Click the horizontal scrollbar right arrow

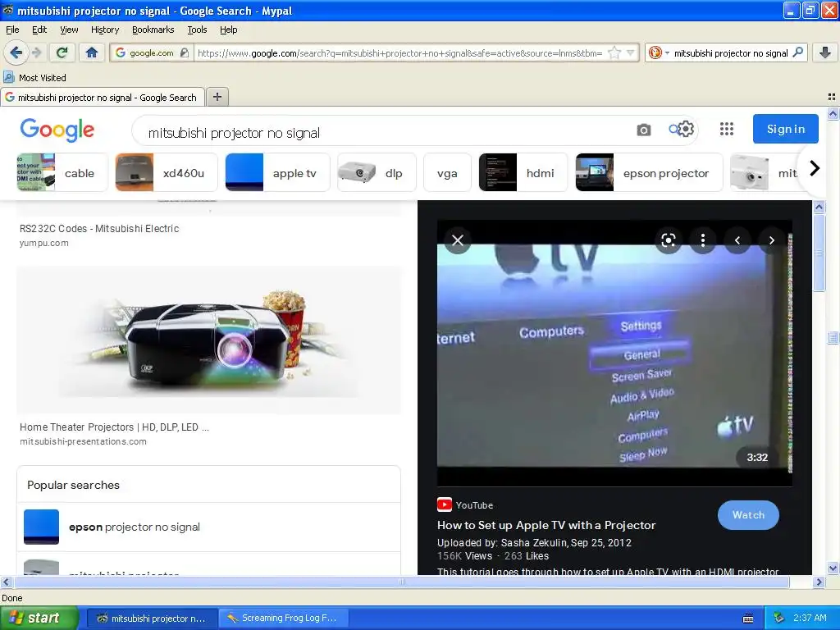pos(819,582)
